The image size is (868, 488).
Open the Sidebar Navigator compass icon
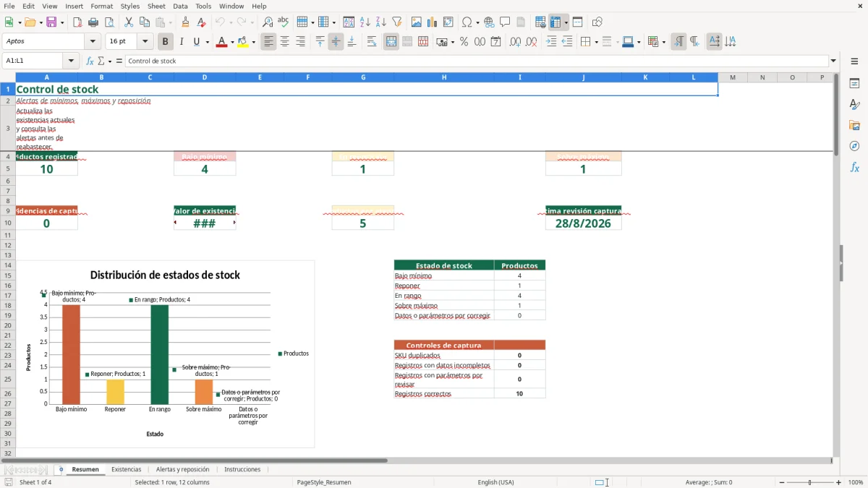[854, 146]
